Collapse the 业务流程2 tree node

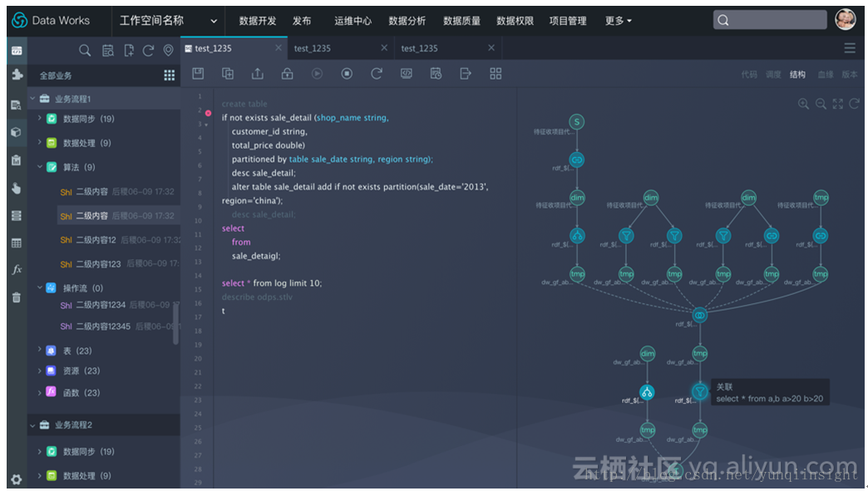[32, 425]
